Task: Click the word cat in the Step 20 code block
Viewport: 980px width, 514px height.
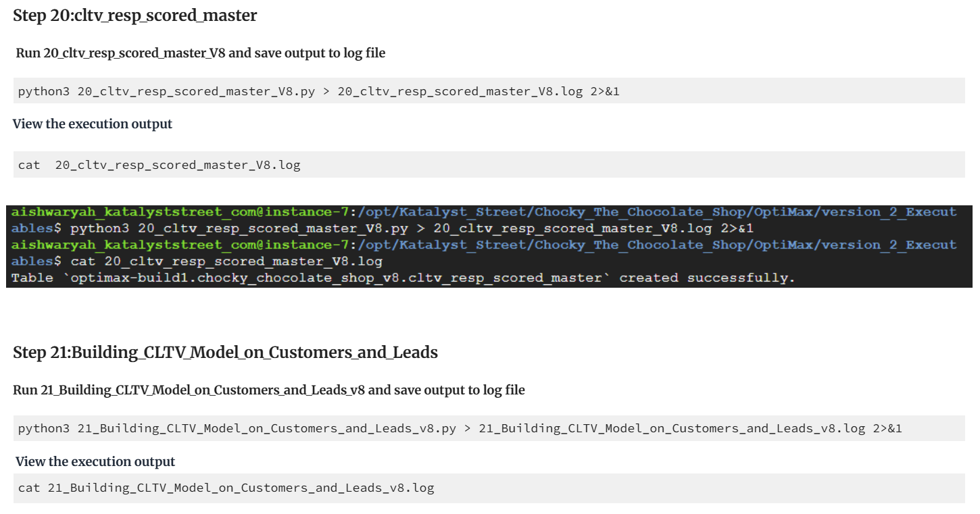Action: 29,165
